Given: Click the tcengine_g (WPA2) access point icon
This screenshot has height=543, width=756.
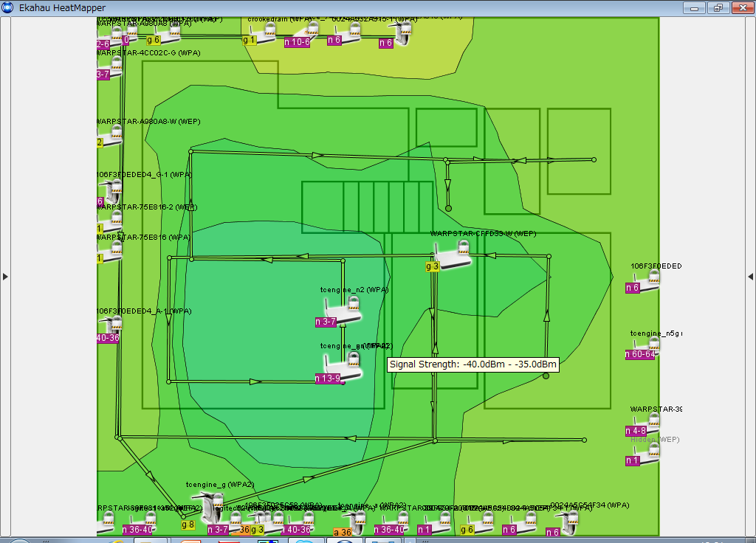Looking at the screenshot, I should click(x=209, y=507).
